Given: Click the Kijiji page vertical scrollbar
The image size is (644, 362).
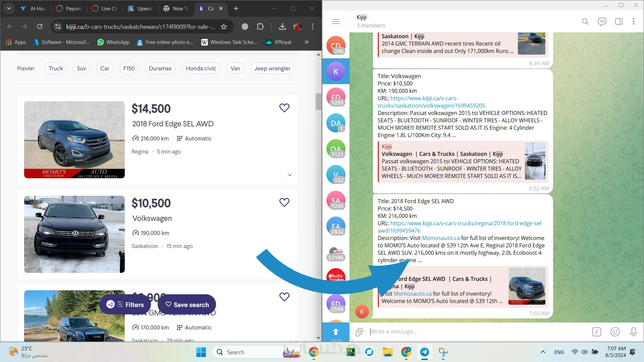Looking at the screenshot, I should [318, 102].
